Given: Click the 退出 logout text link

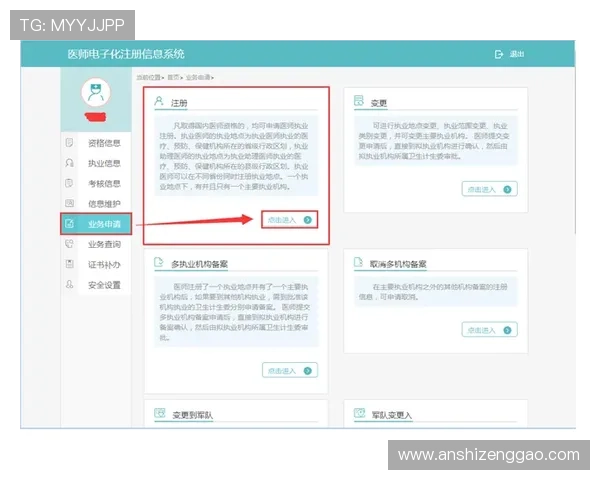Looking at the screenshot, I should [x=517, y=54].
